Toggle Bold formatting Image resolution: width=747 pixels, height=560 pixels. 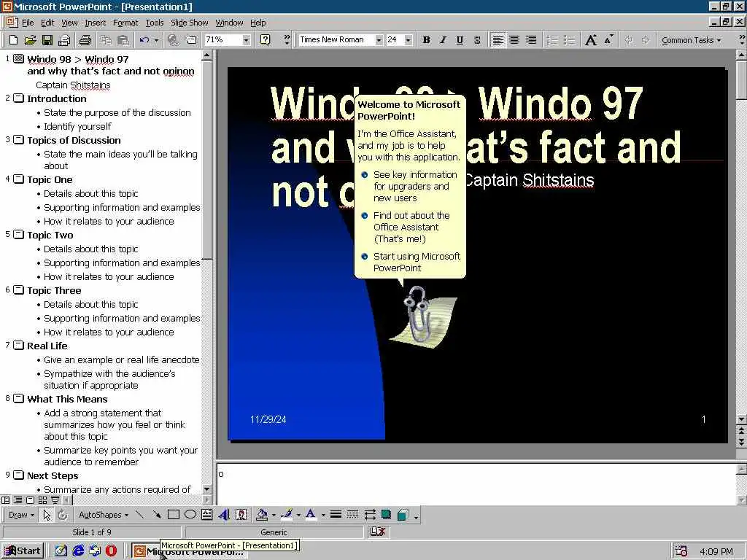(426, 40)
